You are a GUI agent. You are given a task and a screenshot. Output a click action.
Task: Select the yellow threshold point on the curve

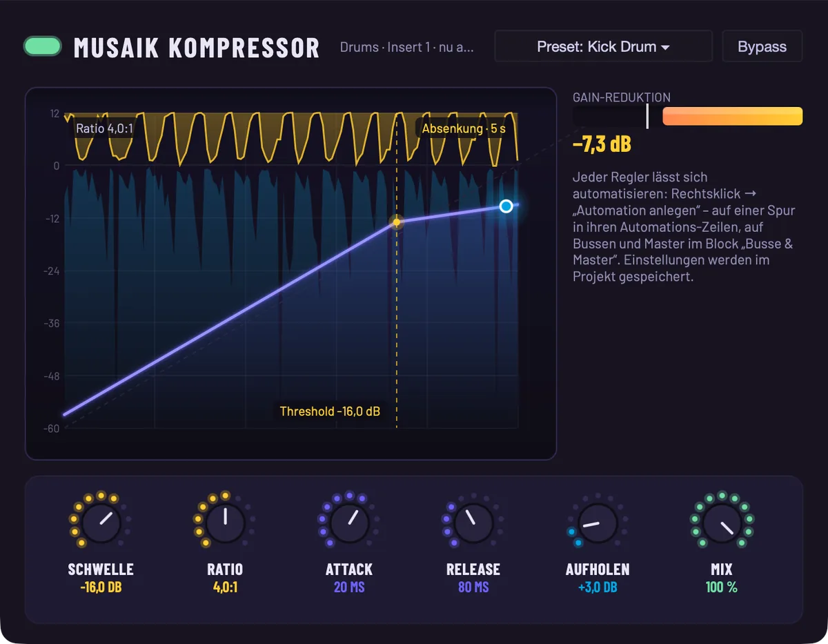coord(397,222)
